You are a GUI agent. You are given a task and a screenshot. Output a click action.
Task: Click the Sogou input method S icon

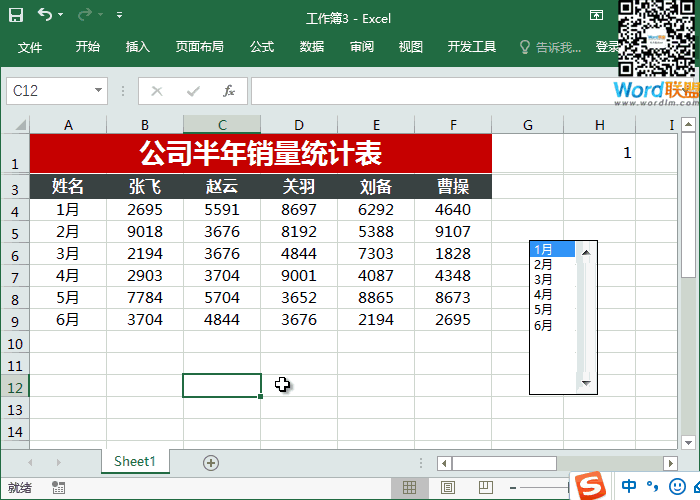590,487
